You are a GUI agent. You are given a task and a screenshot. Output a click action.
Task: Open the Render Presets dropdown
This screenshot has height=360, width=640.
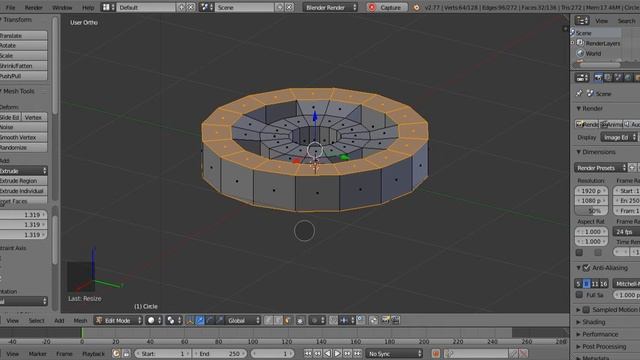coord(600,168)
